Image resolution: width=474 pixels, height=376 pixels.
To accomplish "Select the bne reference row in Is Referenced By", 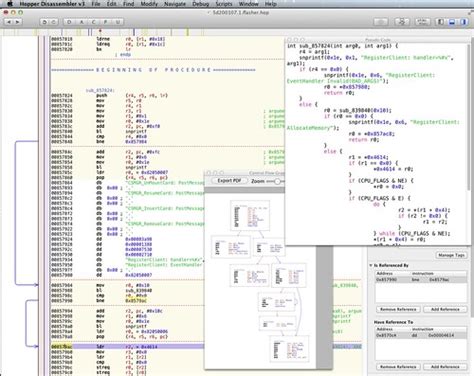I will (x=421, y=280).
